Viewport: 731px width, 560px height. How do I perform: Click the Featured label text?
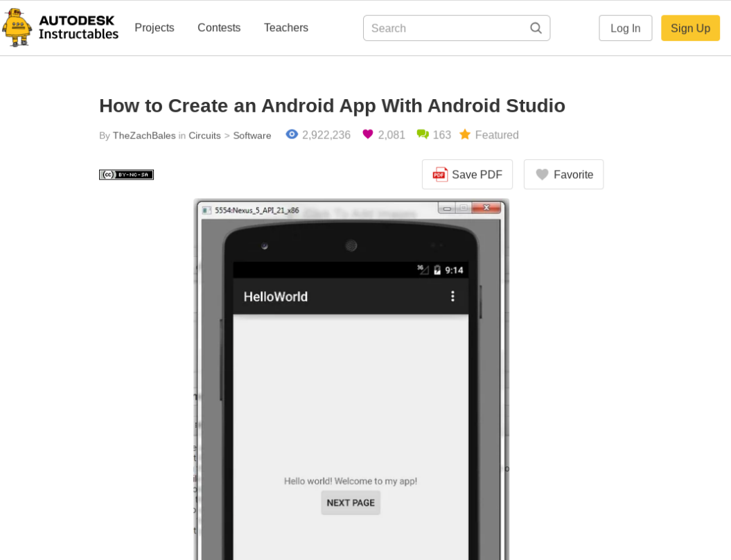point(497,134)
